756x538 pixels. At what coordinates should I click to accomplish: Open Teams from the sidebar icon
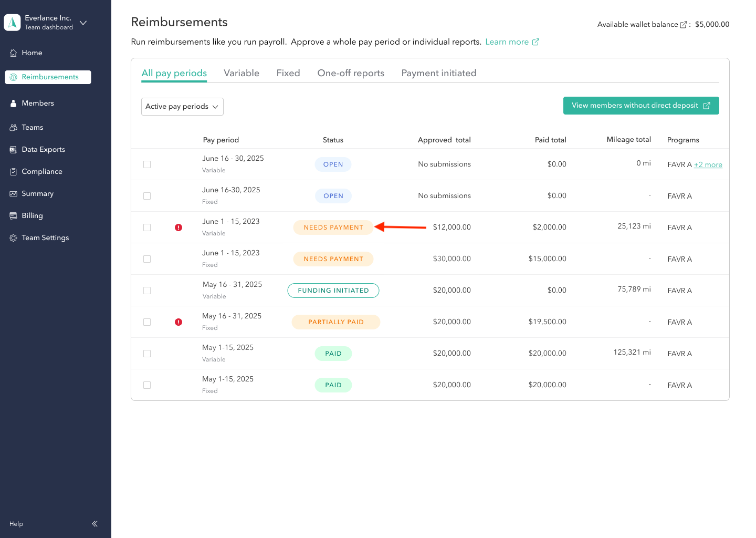coord(13,127)
